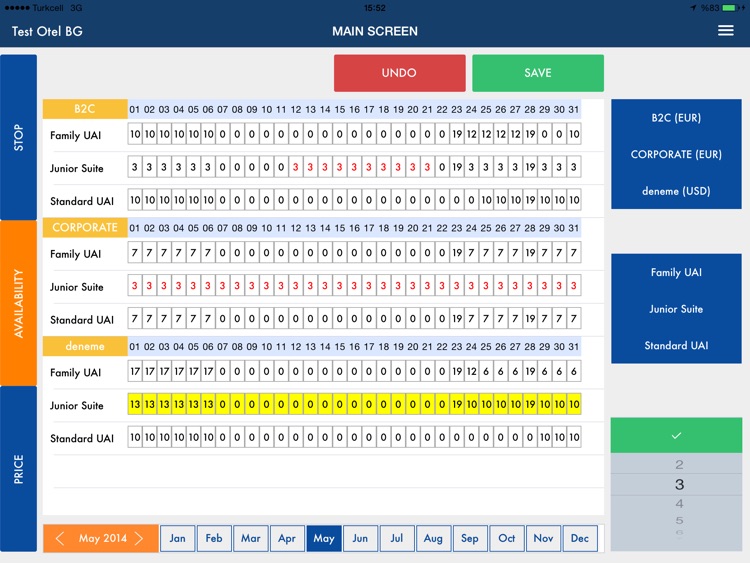Viewport: 750px width, 563px height.
Task: Select Aug month tab
Action: [433, 539]
